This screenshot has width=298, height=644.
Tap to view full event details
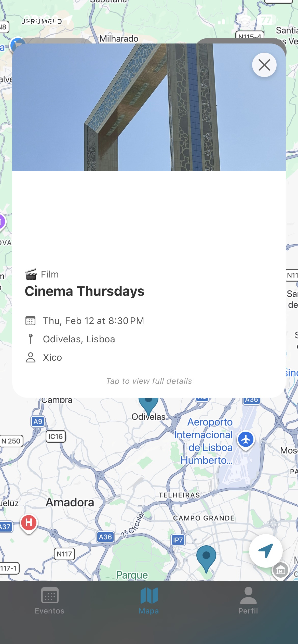[x=149, y=381]
